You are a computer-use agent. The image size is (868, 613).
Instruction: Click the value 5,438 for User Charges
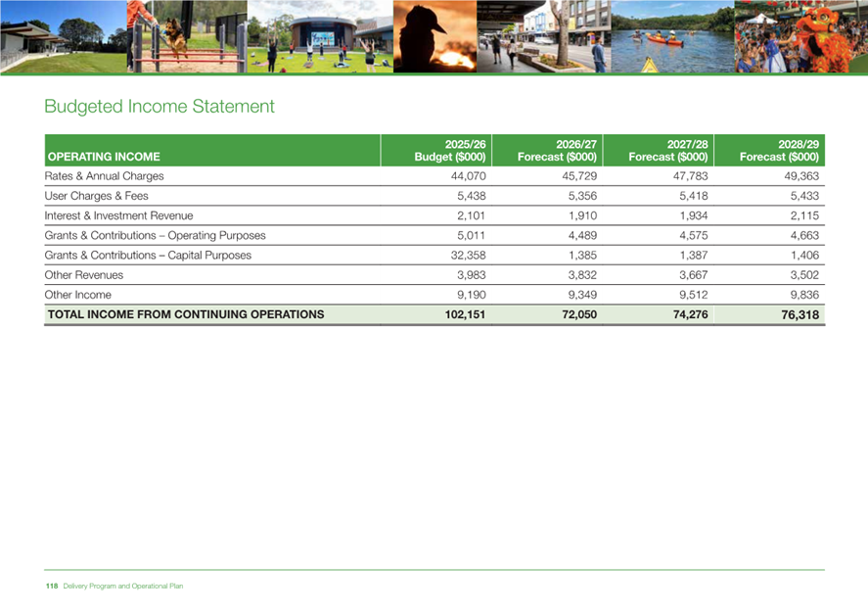472,196
